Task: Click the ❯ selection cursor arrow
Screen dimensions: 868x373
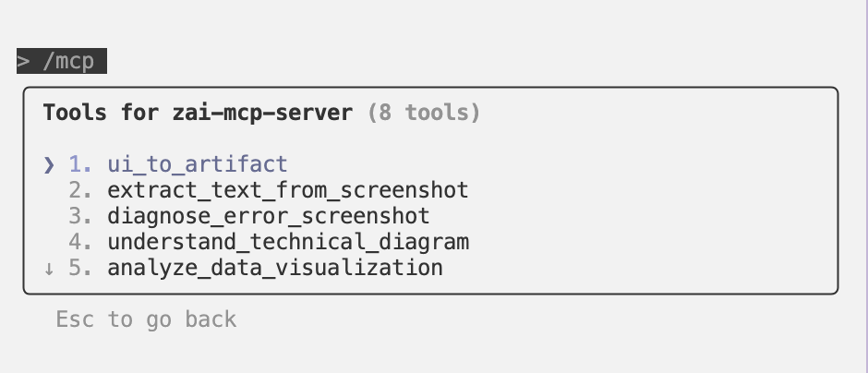Action: click(49, 165)
